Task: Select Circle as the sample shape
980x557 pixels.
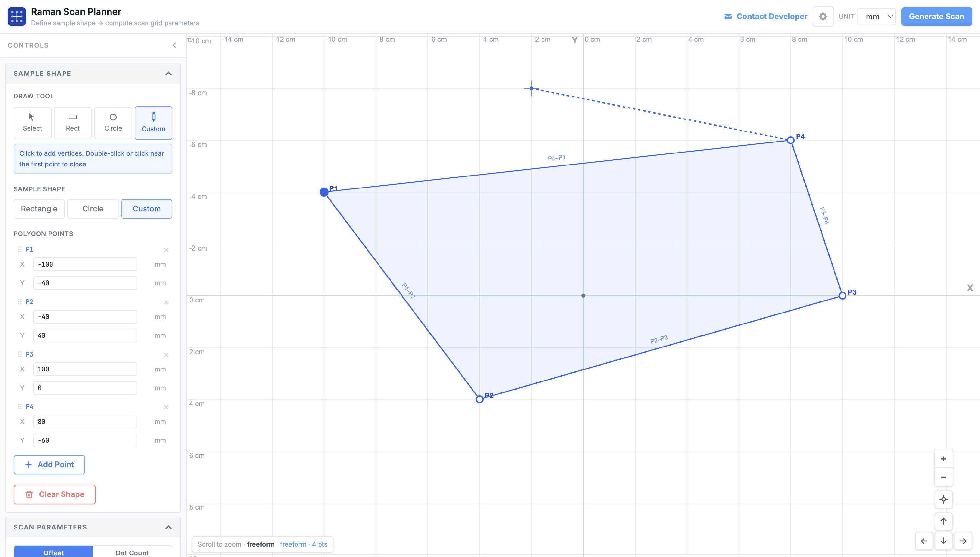Action: click(93, 209)
